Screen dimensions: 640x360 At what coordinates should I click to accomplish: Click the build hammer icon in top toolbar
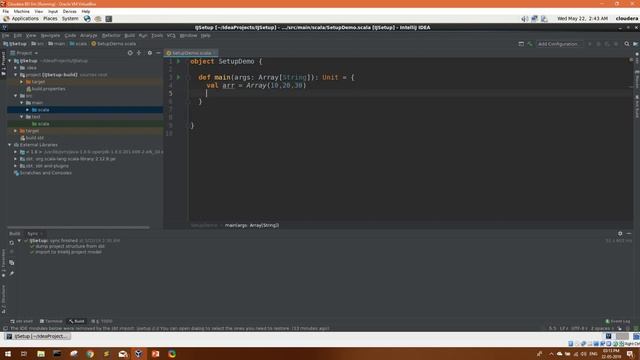(530, 44)
